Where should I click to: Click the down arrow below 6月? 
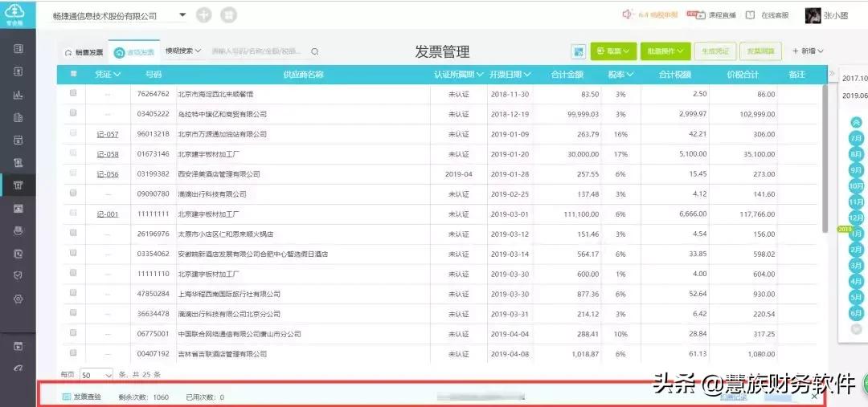coord(857,329)
